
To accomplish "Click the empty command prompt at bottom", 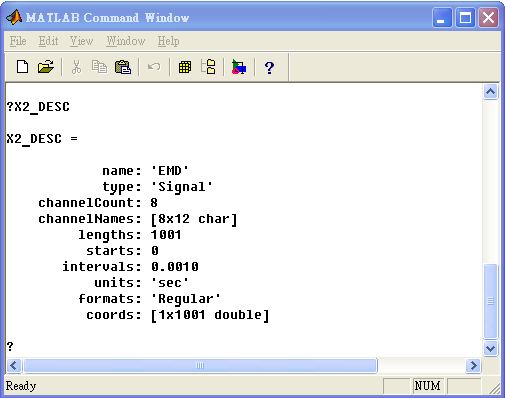I will pos(10,347).
